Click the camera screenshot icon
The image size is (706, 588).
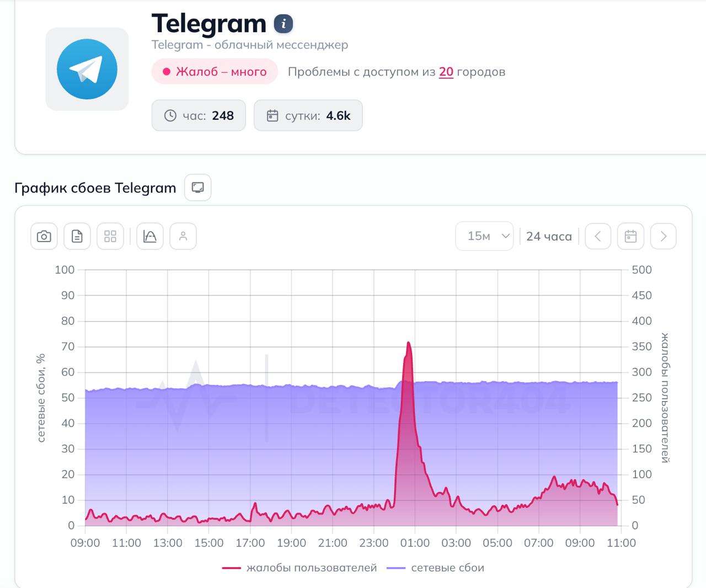(44, 237)
